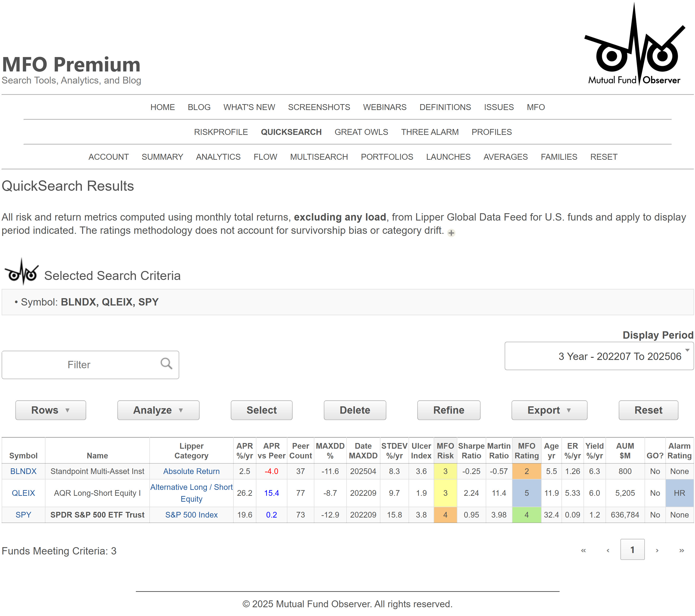Viewport: 695px width, 616px height.
Task: Navigate to the PORTFOLIOS tab
Action: 387,157
